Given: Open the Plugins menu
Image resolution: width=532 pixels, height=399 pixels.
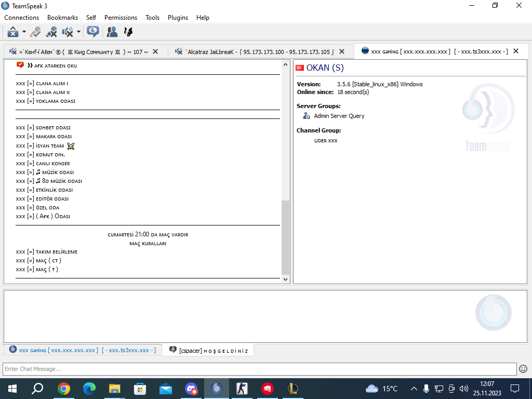Looking at the screenshot, I should click(x=178, y=18).
